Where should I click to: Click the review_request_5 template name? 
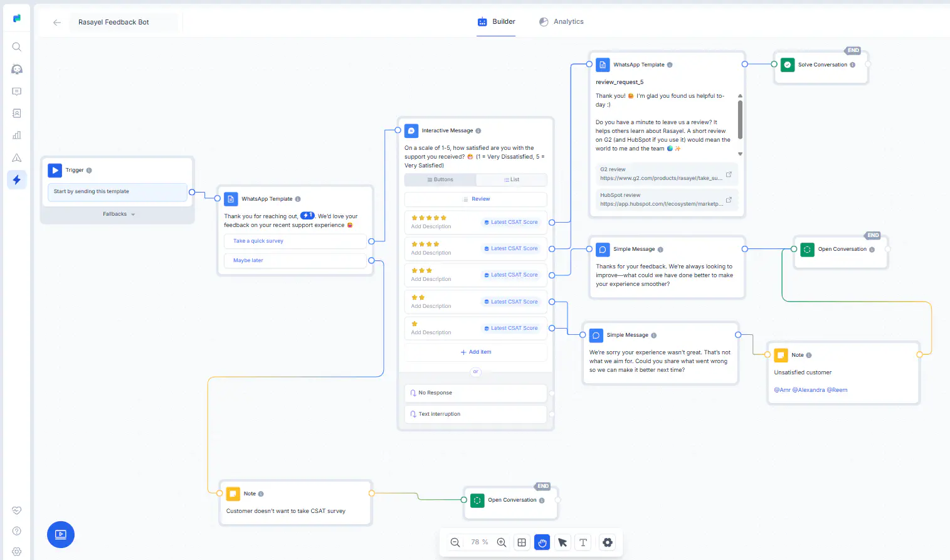(620, 82)
